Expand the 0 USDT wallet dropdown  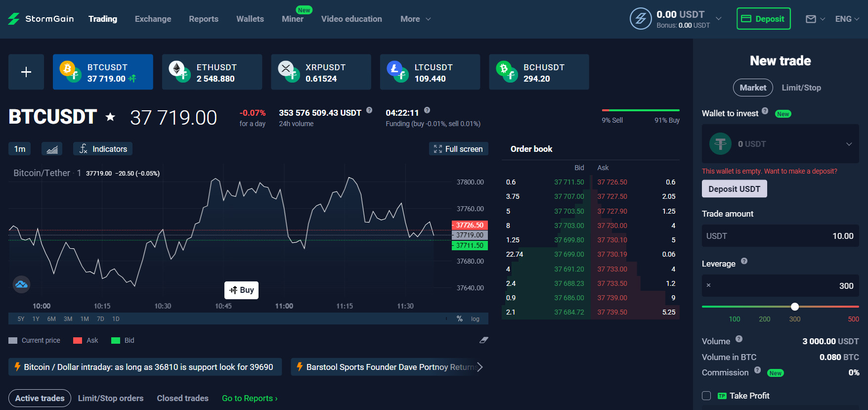click(780, 144)
